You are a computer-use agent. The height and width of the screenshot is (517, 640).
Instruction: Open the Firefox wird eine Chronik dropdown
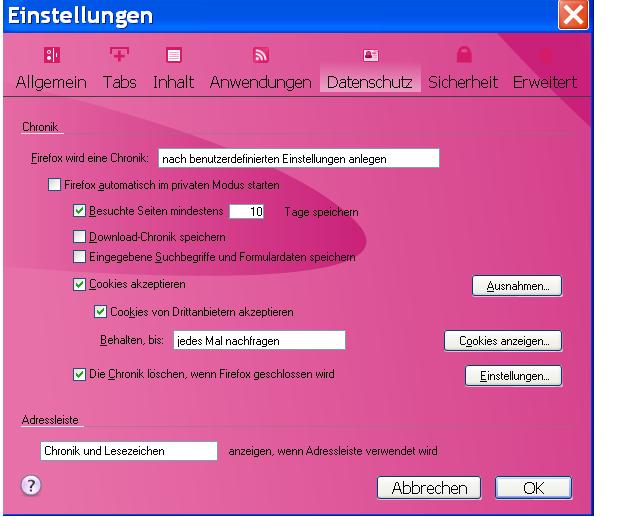(x=299, y=158)
